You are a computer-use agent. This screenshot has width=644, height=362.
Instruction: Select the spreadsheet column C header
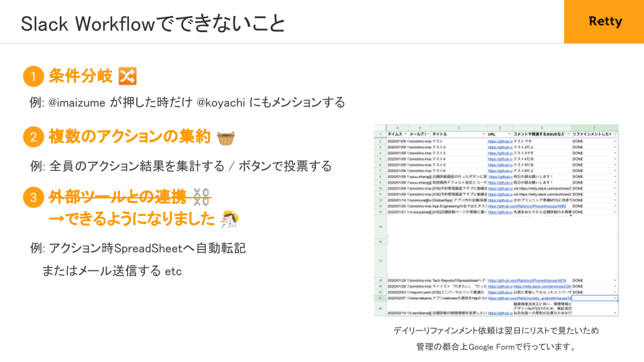(459, 127)
